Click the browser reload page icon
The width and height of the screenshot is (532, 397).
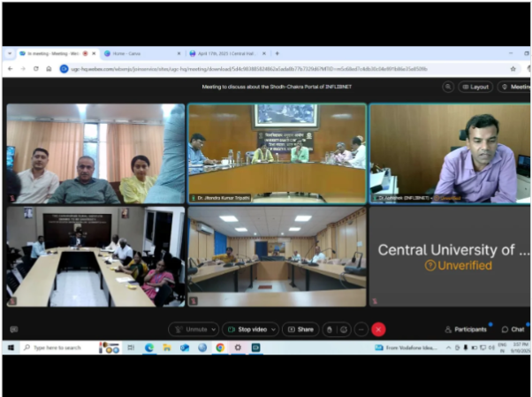coord(36,68)
